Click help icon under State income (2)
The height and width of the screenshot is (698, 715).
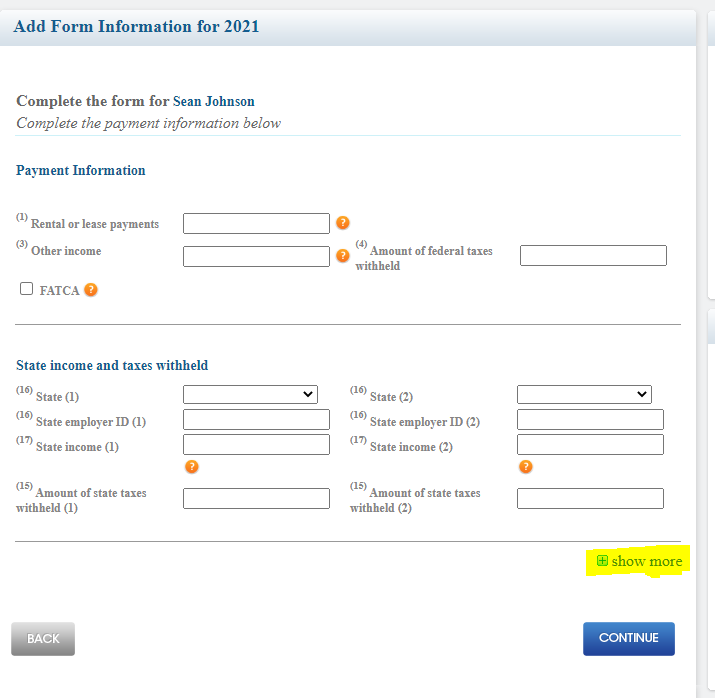point(526,466)
